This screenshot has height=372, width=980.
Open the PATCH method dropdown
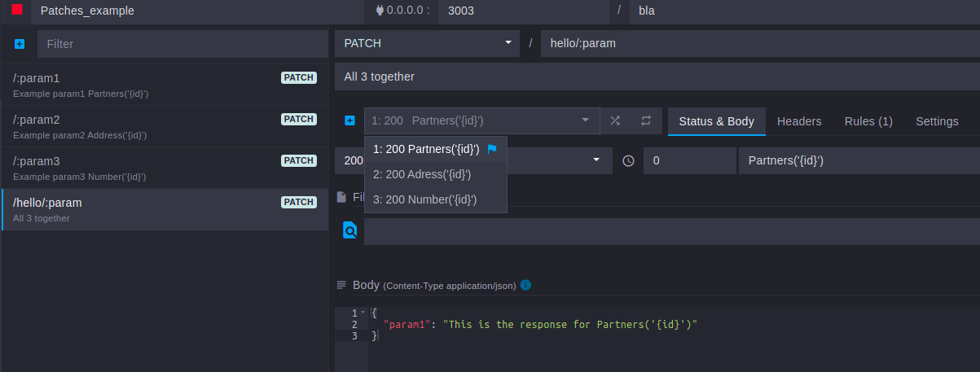[x=427, y=43]
